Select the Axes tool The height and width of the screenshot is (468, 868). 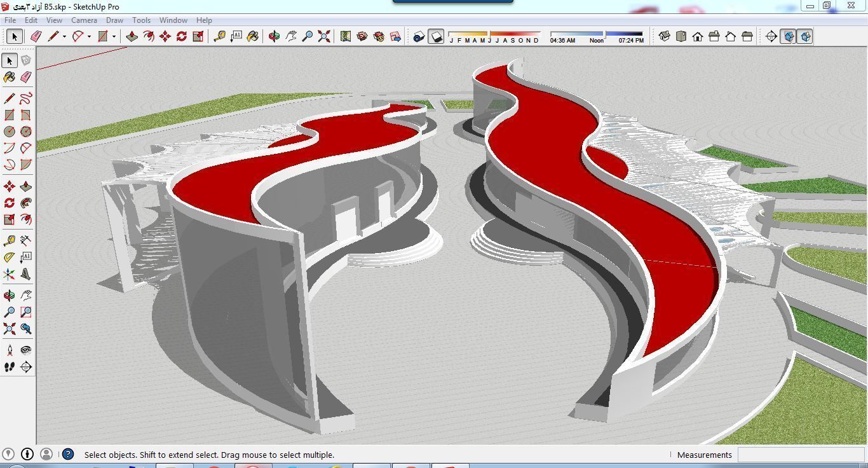click(x=10, y=274)
